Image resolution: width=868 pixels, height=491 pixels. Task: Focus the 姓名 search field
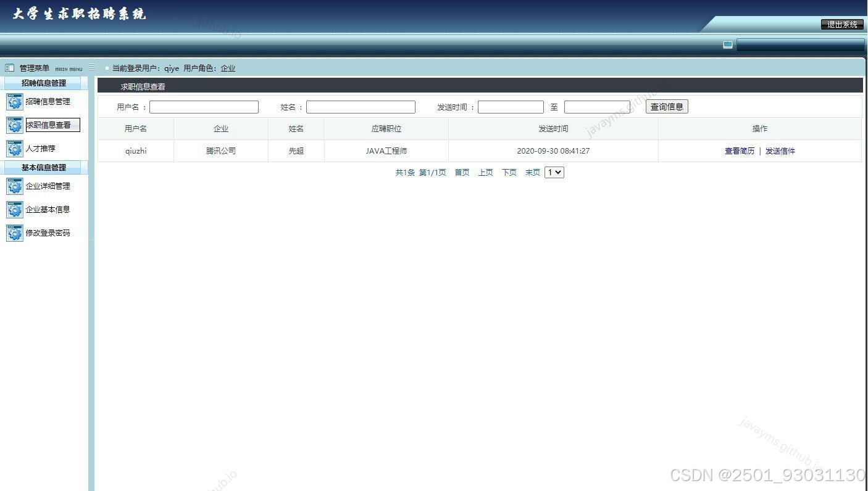(x=361, y=107)
